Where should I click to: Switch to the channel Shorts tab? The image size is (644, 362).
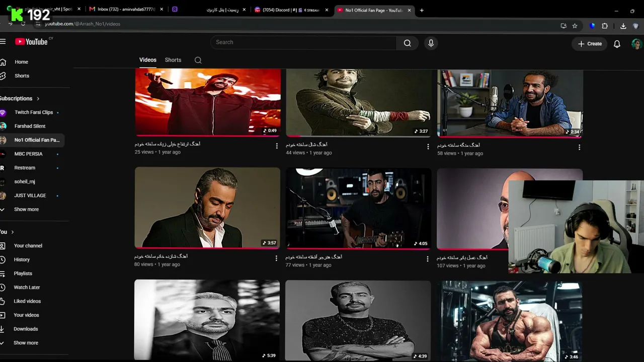click(x=173, y=60)
